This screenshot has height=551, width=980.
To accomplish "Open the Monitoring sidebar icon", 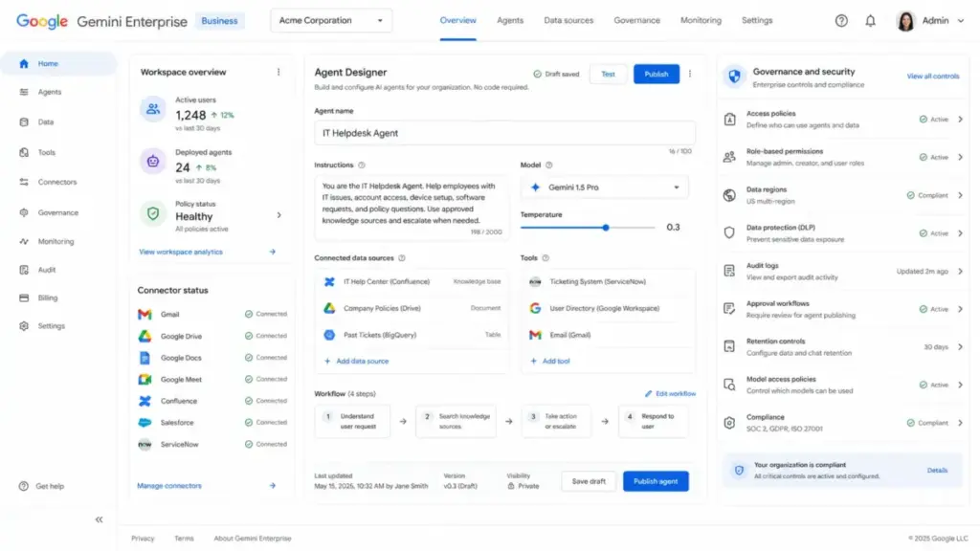I will (x=24, y=241).
